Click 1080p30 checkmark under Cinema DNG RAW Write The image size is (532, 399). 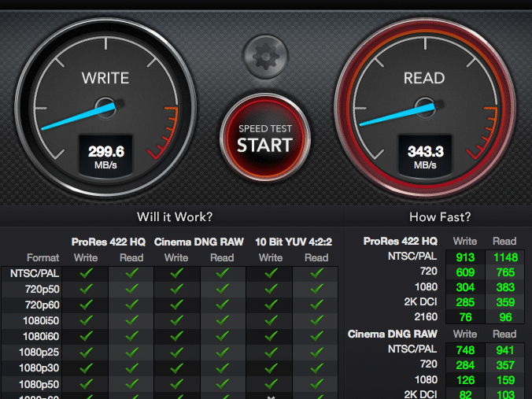click(x=176, y=368)
